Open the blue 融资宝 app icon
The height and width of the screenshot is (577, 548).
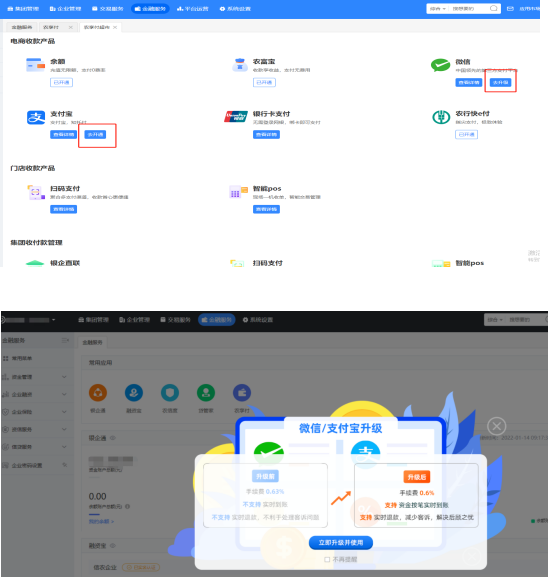point(134,393)
